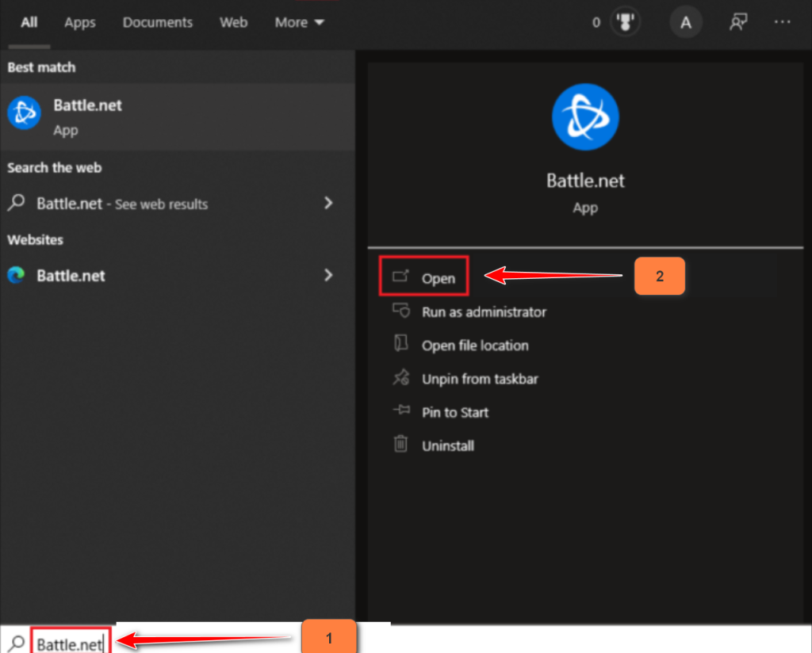Click the Open file location icon
The width and height of the screenshot is (812, 653).
(400, 343)
